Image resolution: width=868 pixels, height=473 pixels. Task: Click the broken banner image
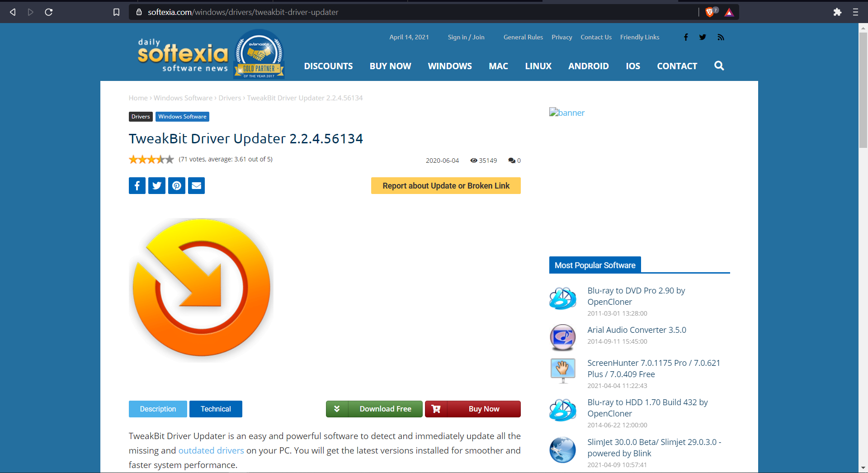coord(567,113)
